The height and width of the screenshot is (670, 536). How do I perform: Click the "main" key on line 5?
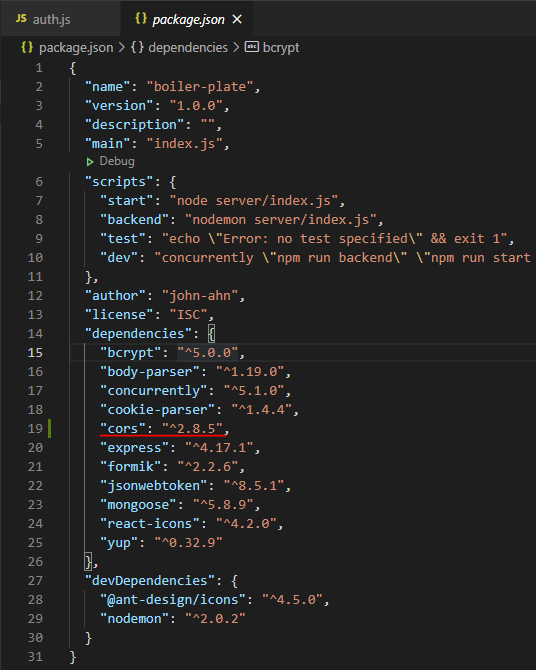pyautogui.click(x=107, y=144)
